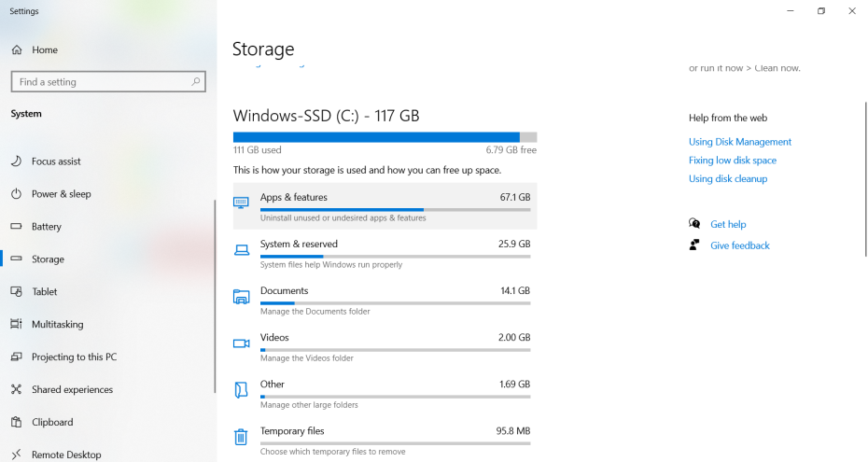The image size is (868, 462).
Task: Click the Shared experiences icon
Action: pos(16,390)
